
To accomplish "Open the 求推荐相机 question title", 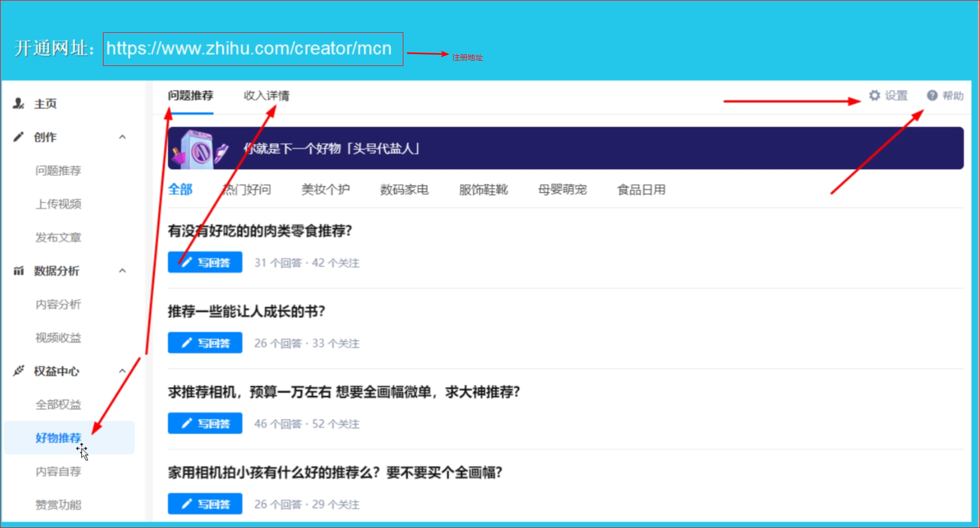I will pos(344,392).
